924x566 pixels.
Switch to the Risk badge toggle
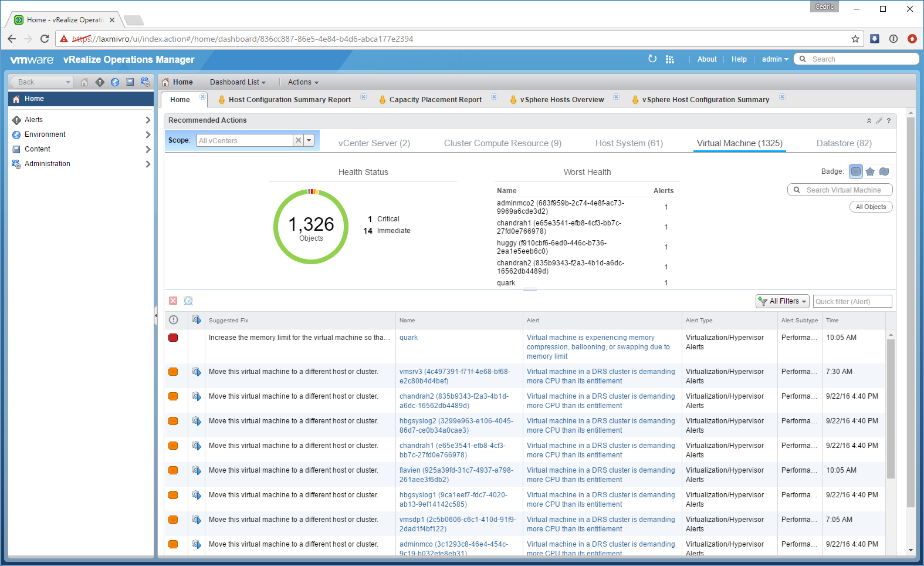click(870, 171)
